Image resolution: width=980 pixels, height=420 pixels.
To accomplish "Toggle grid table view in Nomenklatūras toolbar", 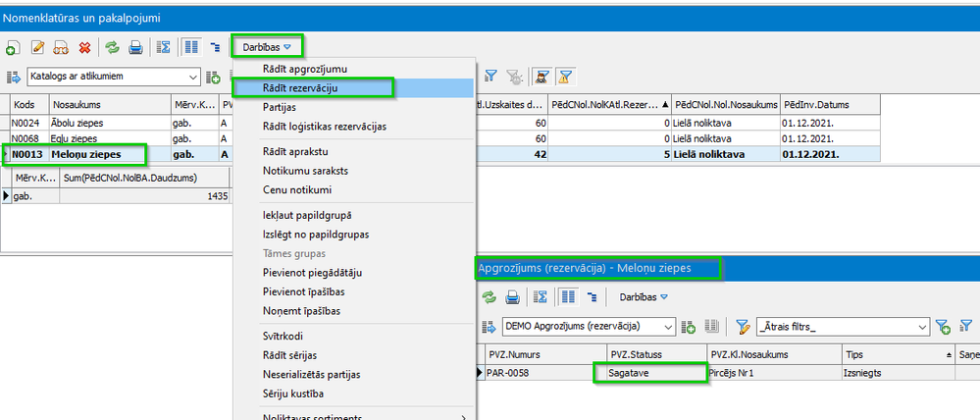I will tap(191, 47).
